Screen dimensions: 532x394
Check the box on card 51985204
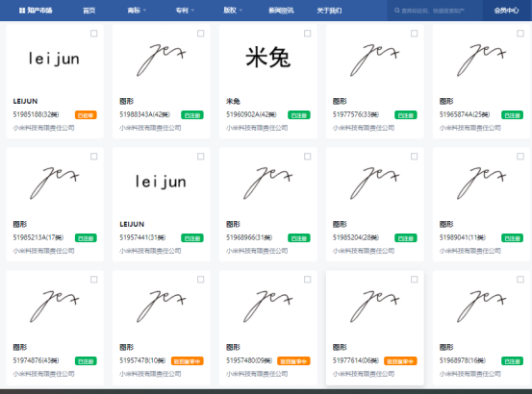[414, 157]
